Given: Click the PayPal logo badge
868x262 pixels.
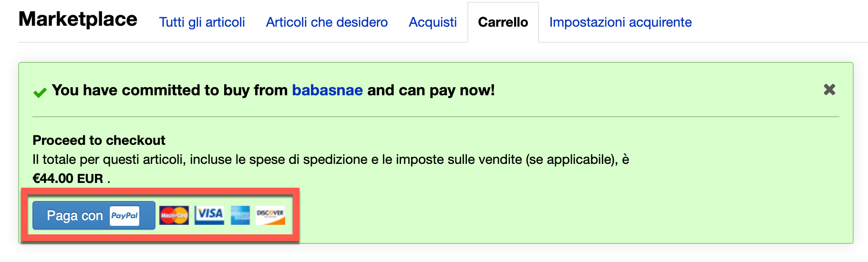Looking at the screenshot, I should point(124,216).
